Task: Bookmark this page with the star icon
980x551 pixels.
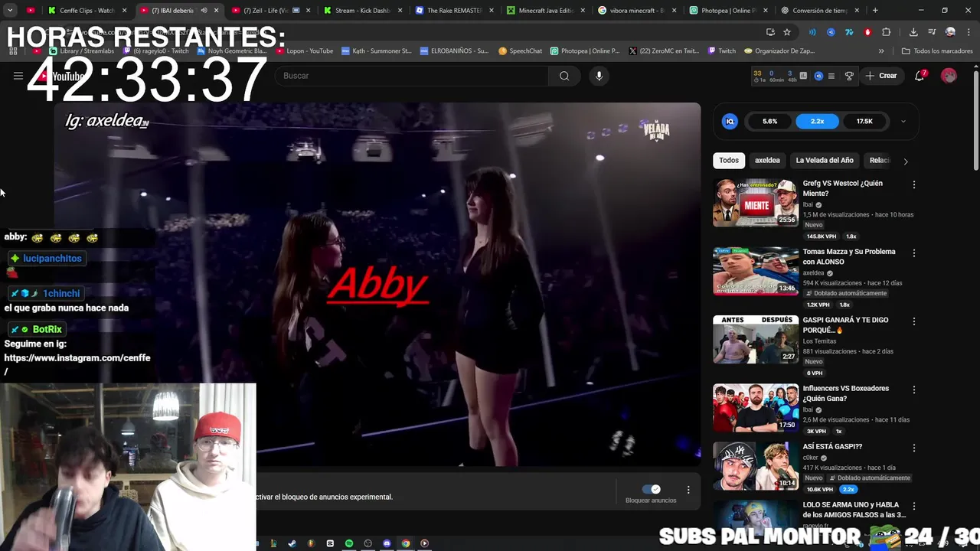Action: (787, 32)
